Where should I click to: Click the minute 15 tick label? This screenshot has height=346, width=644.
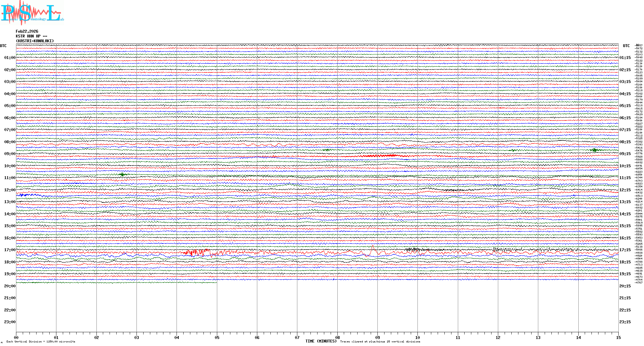tap(618, 338)
